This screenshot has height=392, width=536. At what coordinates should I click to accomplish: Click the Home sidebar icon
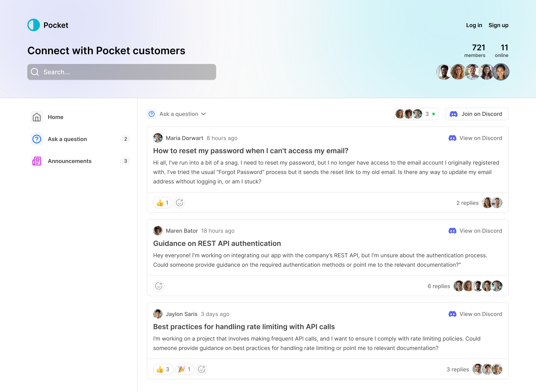coord(37,117)
